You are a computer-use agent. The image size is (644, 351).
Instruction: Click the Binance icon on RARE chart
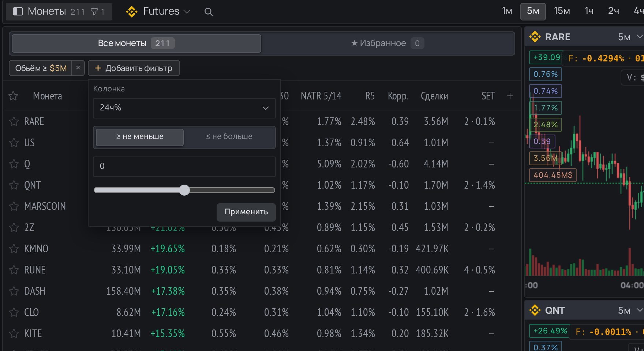click(x=535, y=37)
